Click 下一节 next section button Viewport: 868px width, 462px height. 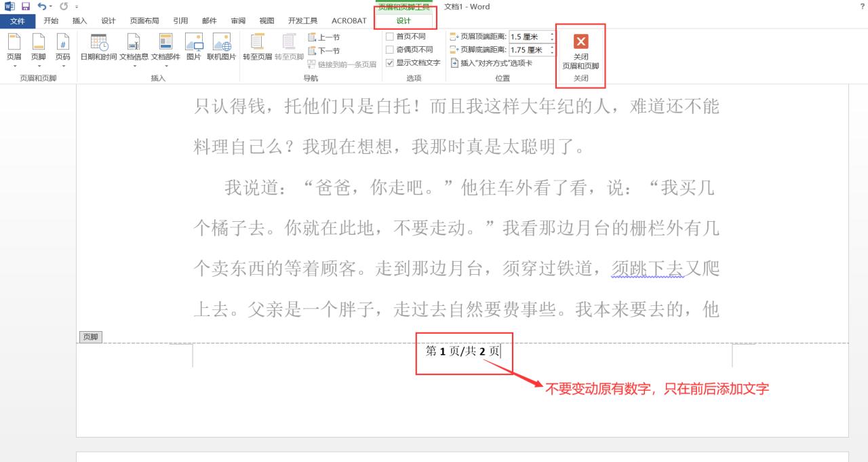point(324,51)
